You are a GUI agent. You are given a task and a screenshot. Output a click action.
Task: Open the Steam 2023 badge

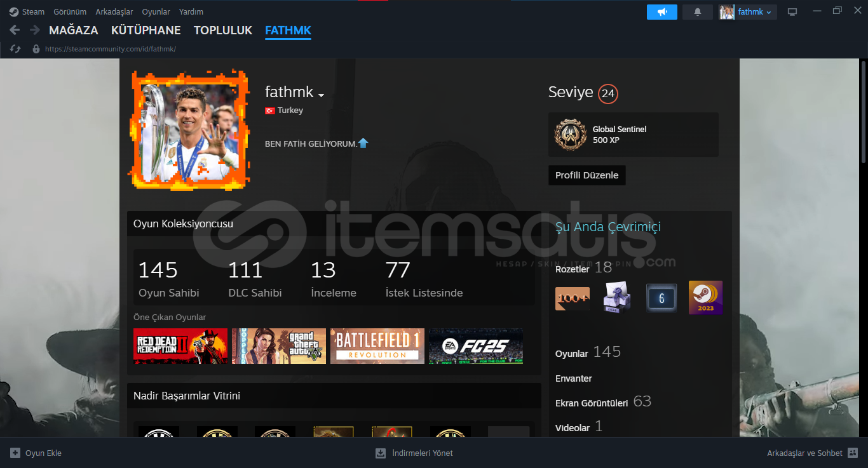pos(706,298)
